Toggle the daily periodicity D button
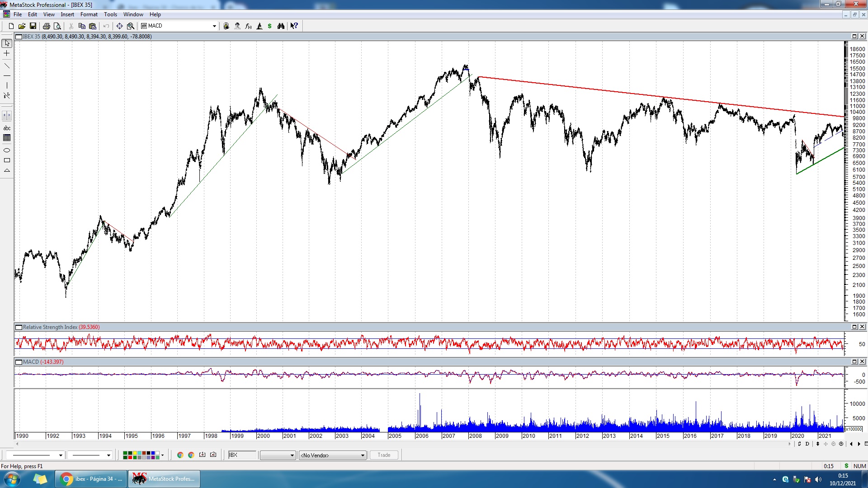Viewport: 868px width, 488px height. point(807,444)
